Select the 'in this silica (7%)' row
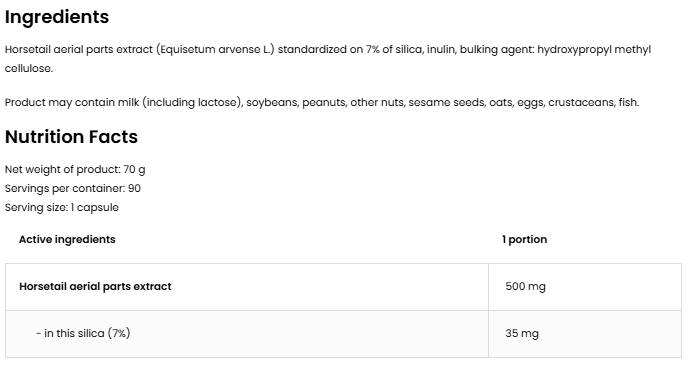The height and width of the screenshot is (368, 694). (343, 334)
